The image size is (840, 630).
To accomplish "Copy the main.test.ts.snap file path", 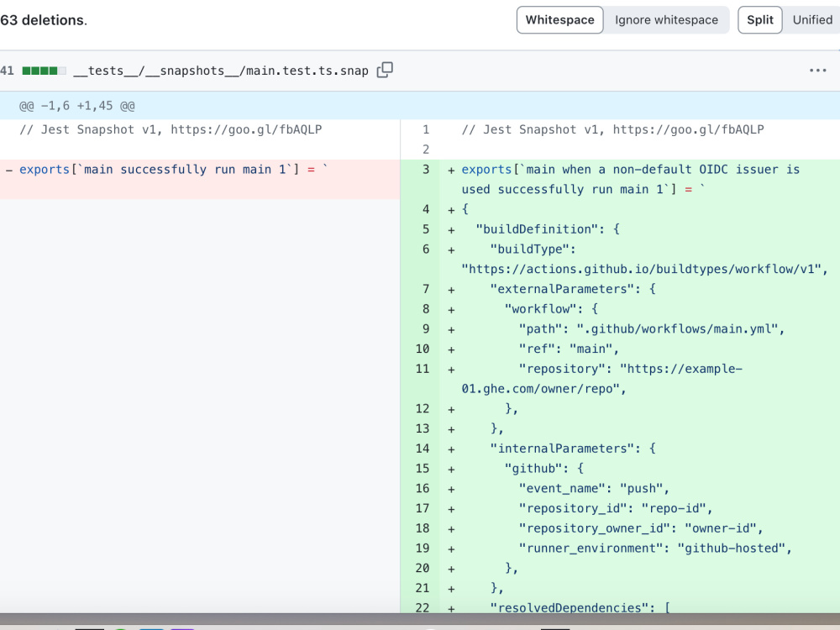I will (385, 71).
